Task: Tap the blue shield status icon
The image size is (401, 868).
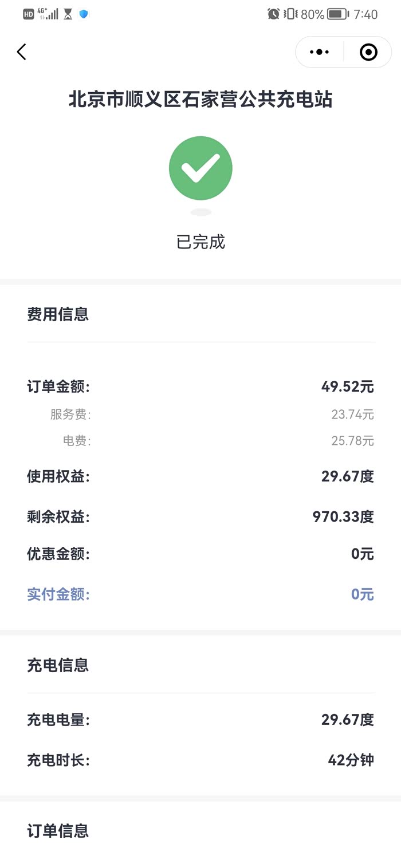Action: pyautogui.click(x=84, y=14)
